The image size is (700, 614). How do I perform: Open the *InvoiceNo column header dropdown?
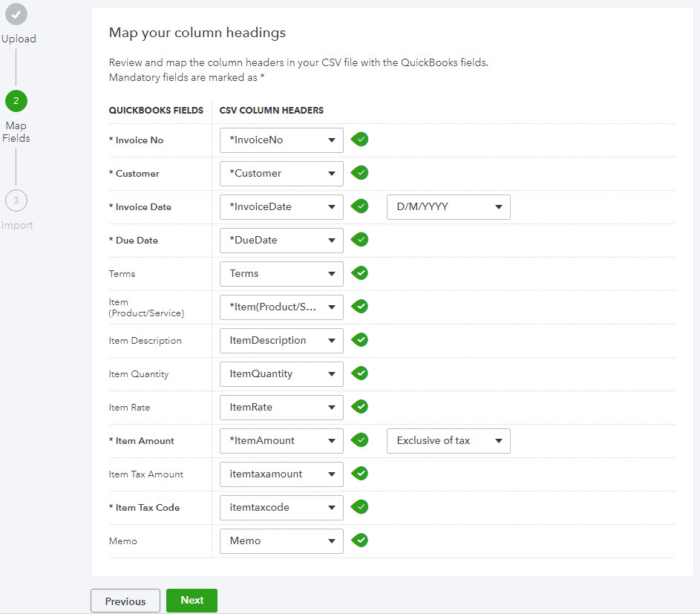pos(281,140)
